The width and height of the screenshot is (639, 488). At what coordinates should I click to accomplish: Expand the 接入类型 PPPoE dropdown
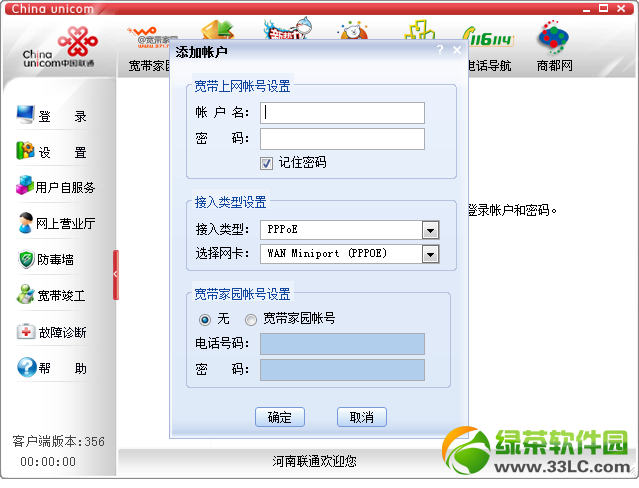[430, 230]
